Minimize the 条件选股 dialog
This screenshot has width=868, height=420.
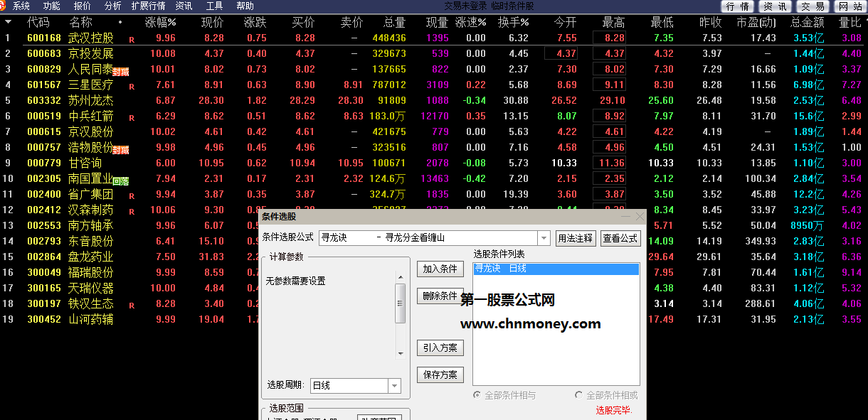pos(626,216)
